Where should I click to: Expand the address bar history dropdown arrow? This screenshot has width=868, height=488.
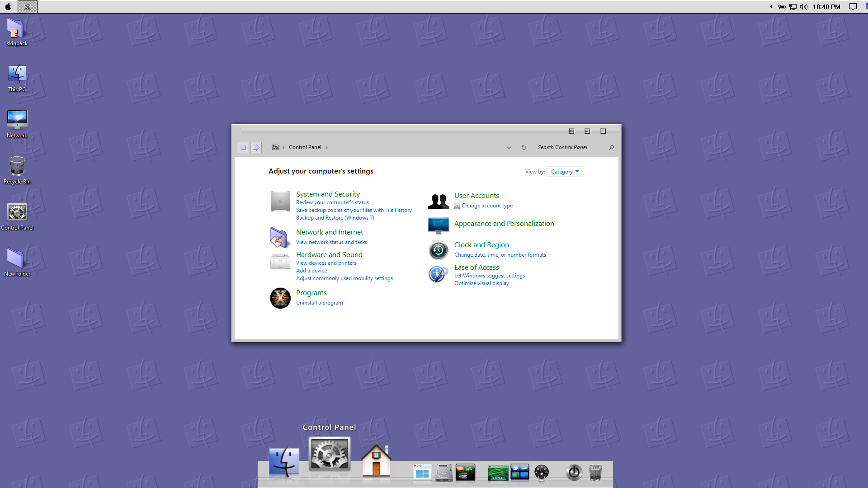click(x=509, y=148)
